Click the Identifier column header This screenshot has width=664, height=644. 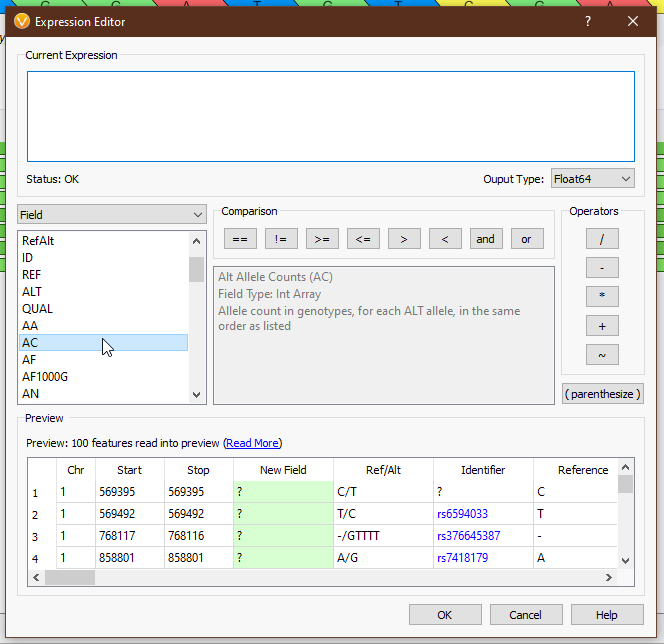[483, 470]
